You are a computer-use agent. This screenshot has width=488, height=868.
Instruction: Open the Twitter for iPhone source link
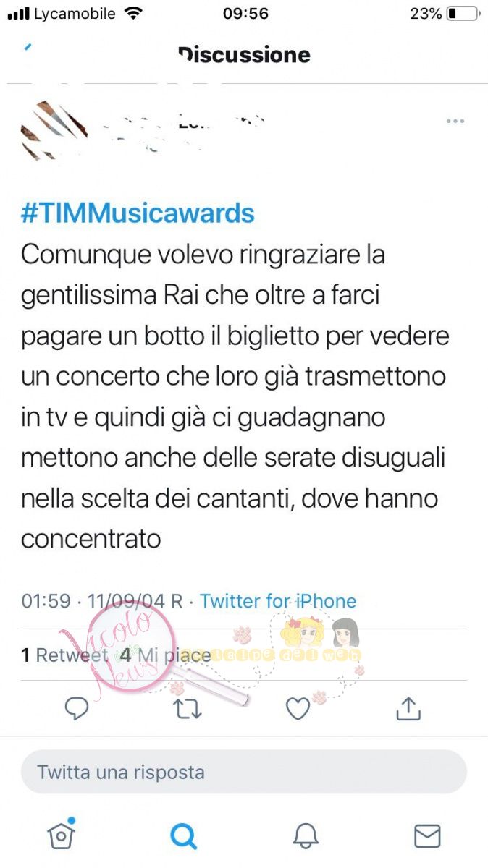click(x=278, y=601)
